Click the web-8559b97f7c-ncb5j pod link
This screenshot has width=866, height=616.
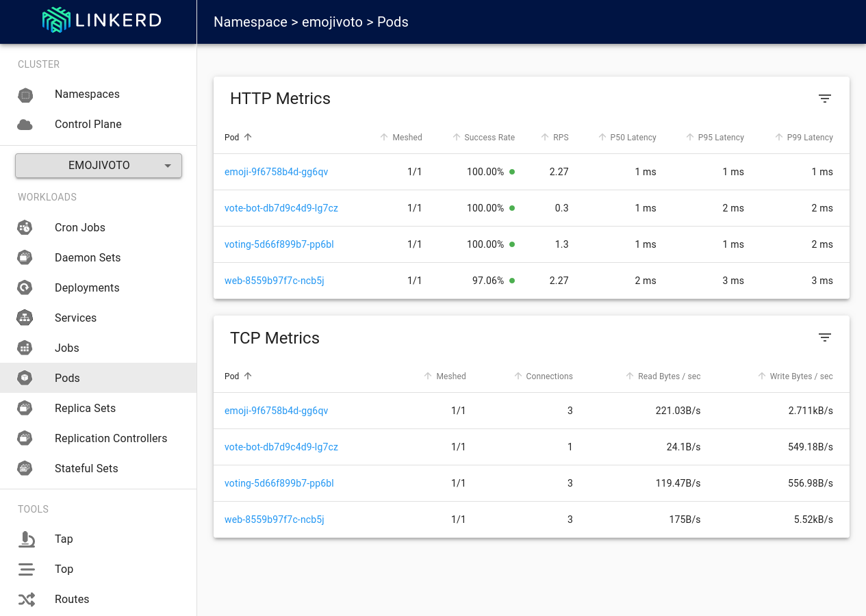(275, 280)
